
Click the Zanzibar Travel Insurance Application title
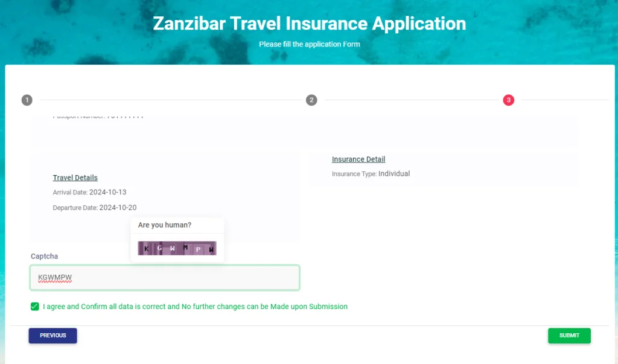309,24
